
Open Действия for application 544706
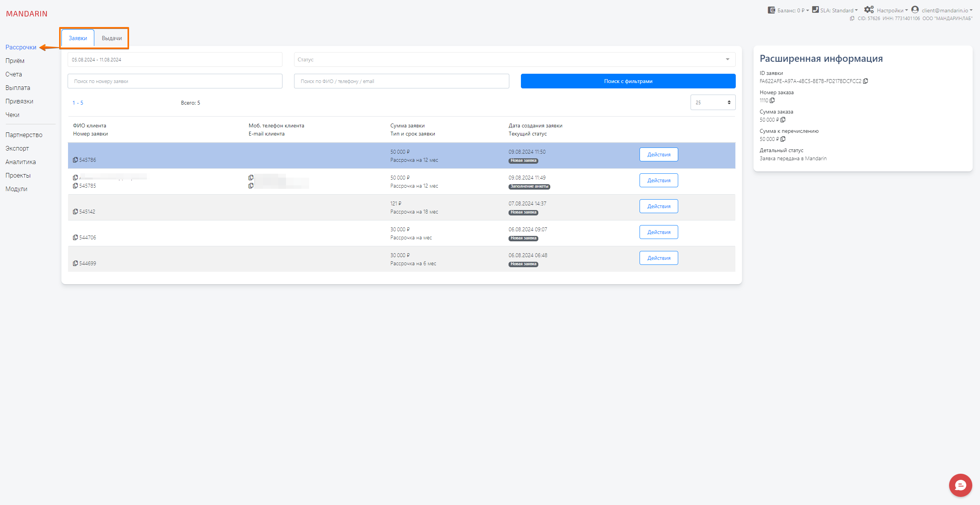[x=658, y=232]
